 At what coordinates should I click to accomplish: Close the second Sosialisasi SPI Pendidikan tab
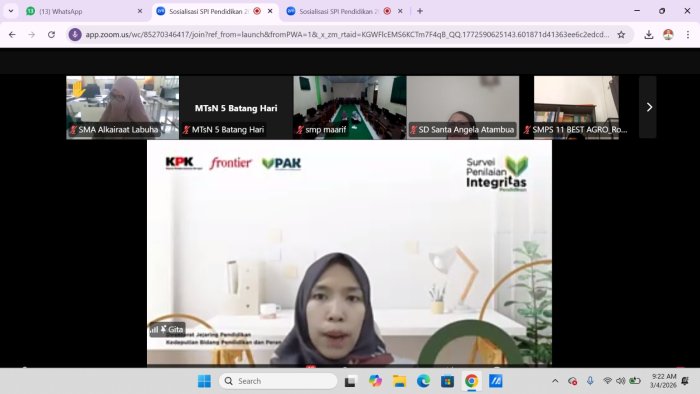click(400, 11)
